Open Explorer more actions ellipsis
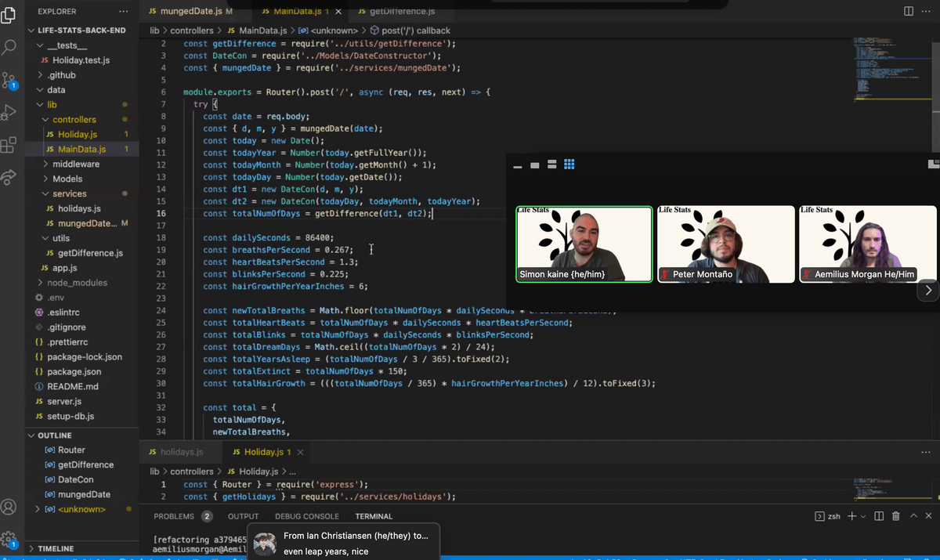The image size is (940, 560). 123,12
